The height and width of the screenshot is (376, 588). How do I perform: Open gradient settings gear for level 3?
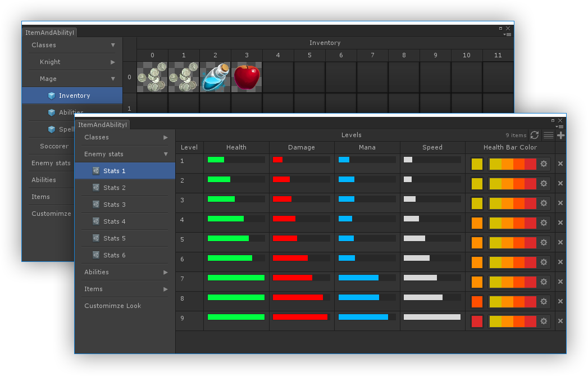point(544,203)
